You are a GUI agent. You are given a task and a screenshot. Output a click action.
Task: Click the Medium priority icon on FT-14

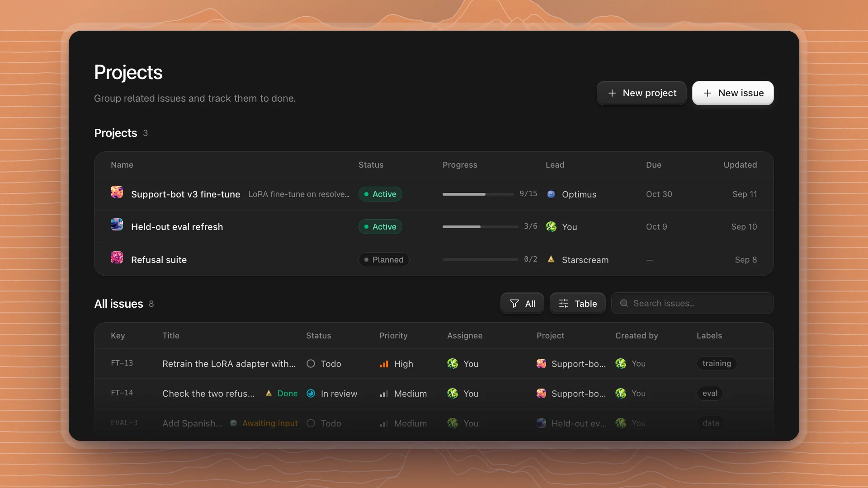coord(384,394)
